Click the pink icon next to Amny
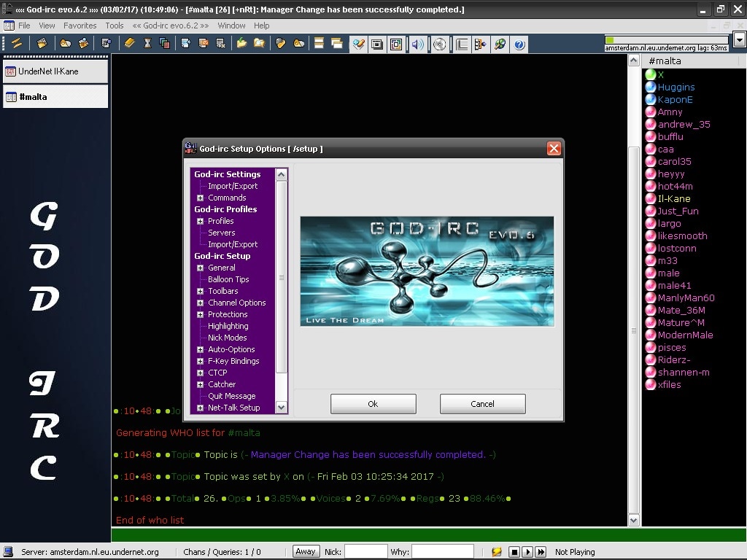 pos(651,112)
